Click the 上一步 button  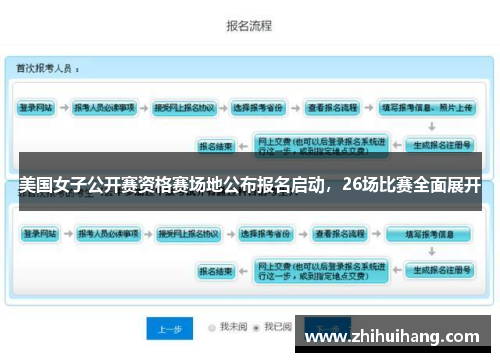[x=170, y=329]
